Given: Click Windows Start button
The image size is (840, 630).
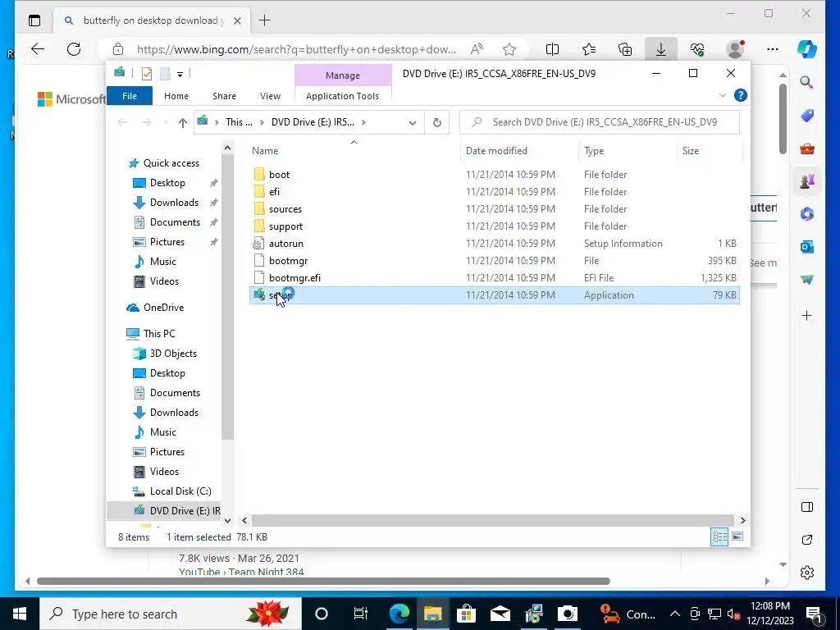Looking at the screenshot, I should pyautogui.click(x=20, y=614).
